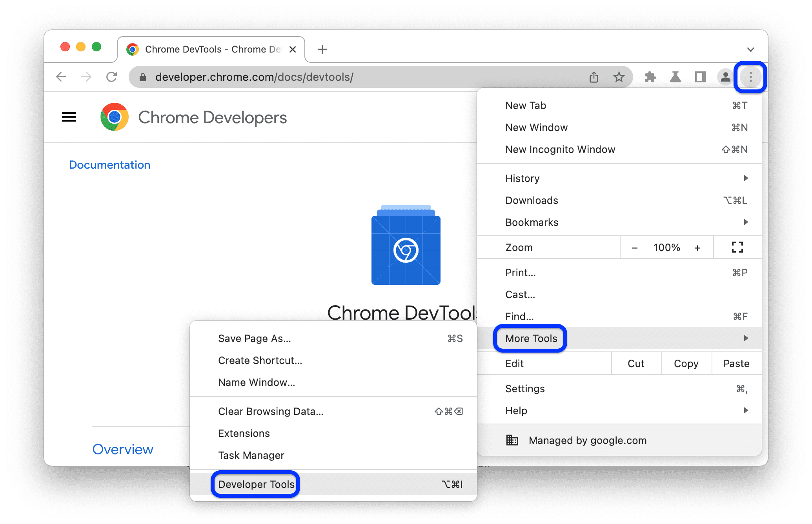Select Extensions from More Tools menu

click(x=244, y=433)
